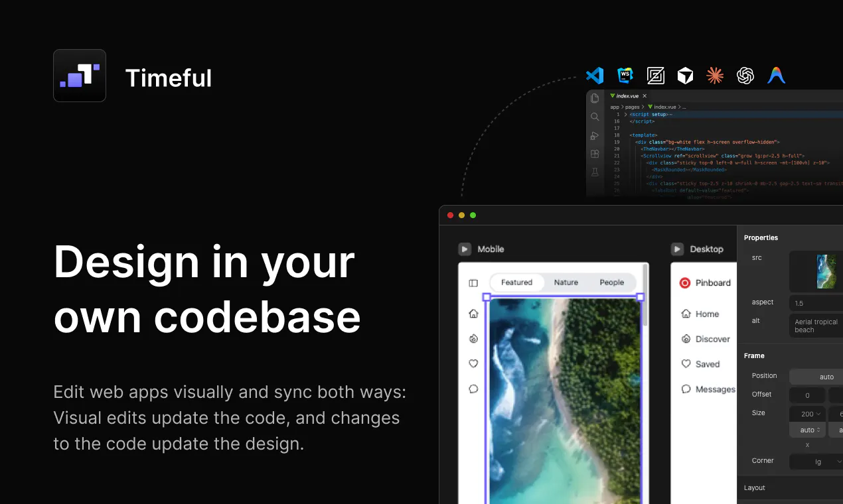The width and height of the screenshot is (843, 504).
Task: Switch to the People tab
Action: point(612,283)
